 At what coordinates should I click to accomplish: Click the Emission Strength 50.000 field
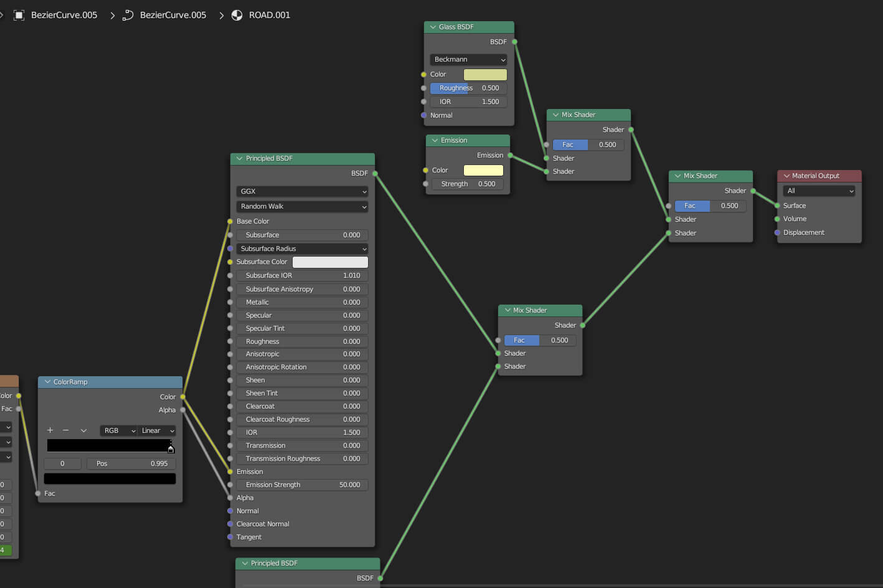point(302,485)
